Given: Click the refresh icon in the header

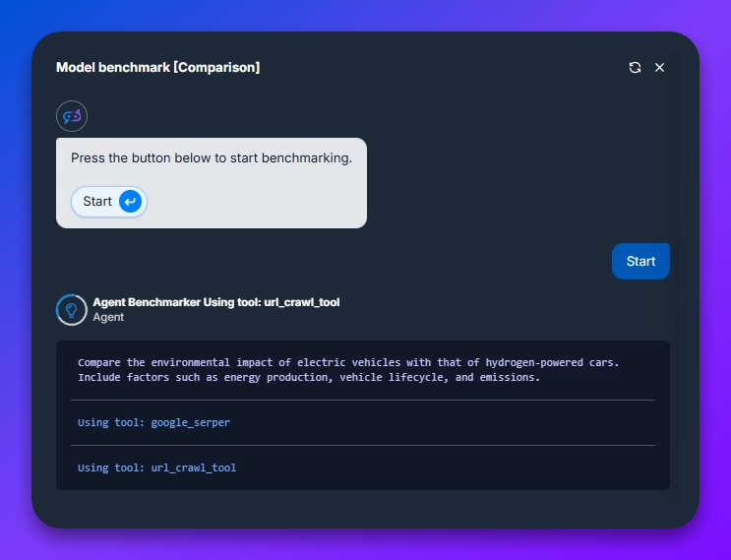Looking at the screenshot, I should (635, 67).
